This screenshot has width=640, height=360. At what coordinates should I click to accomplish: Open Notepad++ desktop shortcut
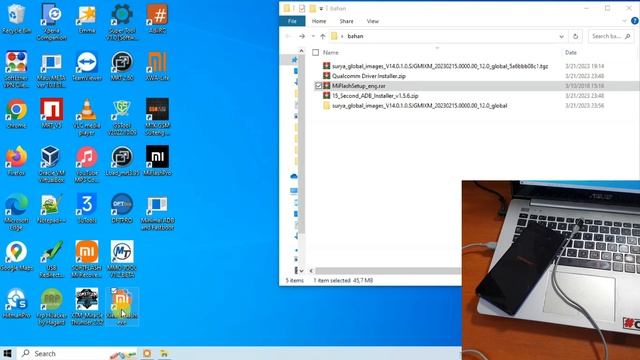pyautogui.click(x=51, y=208)
